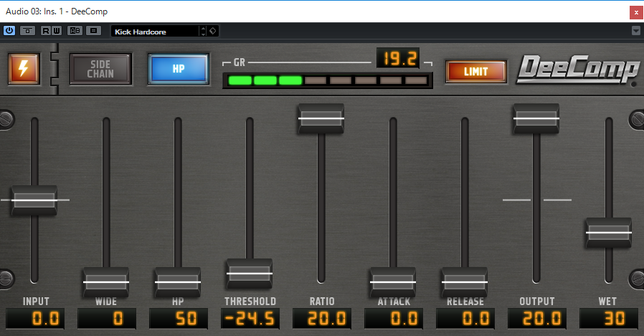The width and height of the screenshot is (644, 336).
Task: Close the DeeComp plugin window
Action: [636, 12]
